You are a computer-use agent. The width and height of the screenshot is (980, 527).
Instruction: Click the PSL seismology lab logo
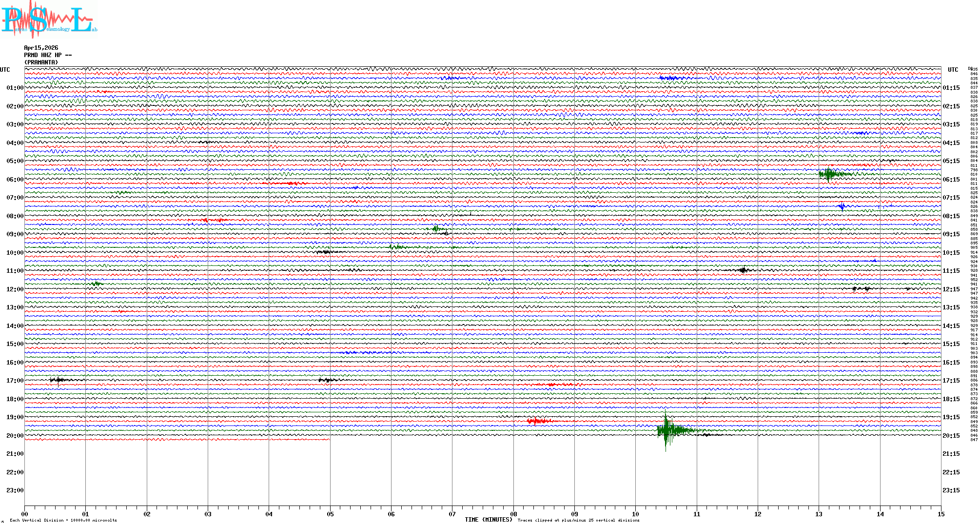(49, 20)
